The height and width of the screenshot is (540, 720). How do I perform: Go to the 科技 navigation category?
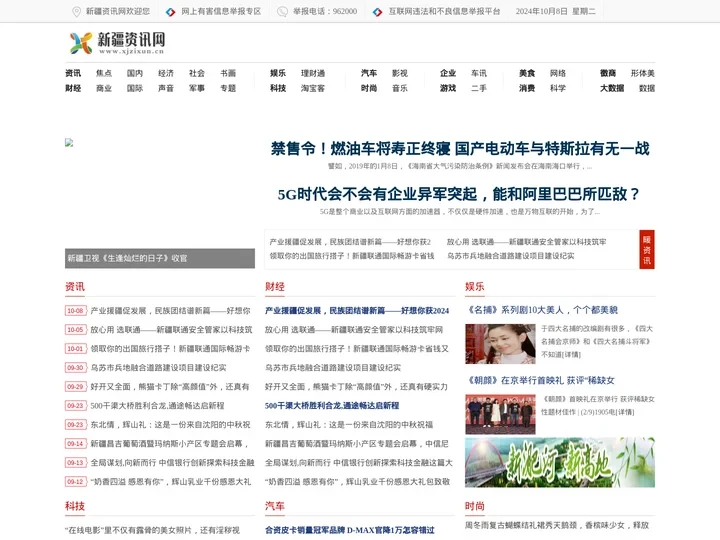[278, 88]
